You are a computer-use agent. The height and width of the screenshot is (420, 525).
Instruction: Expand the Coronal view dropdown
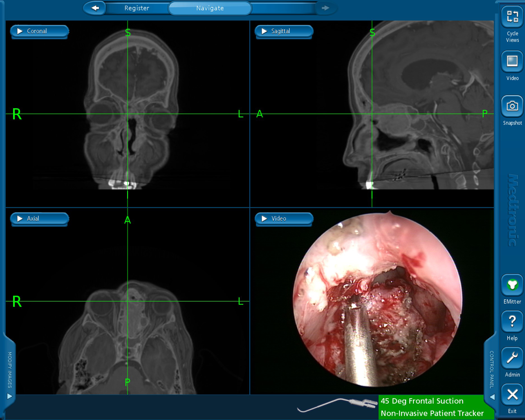pos(40,31)
